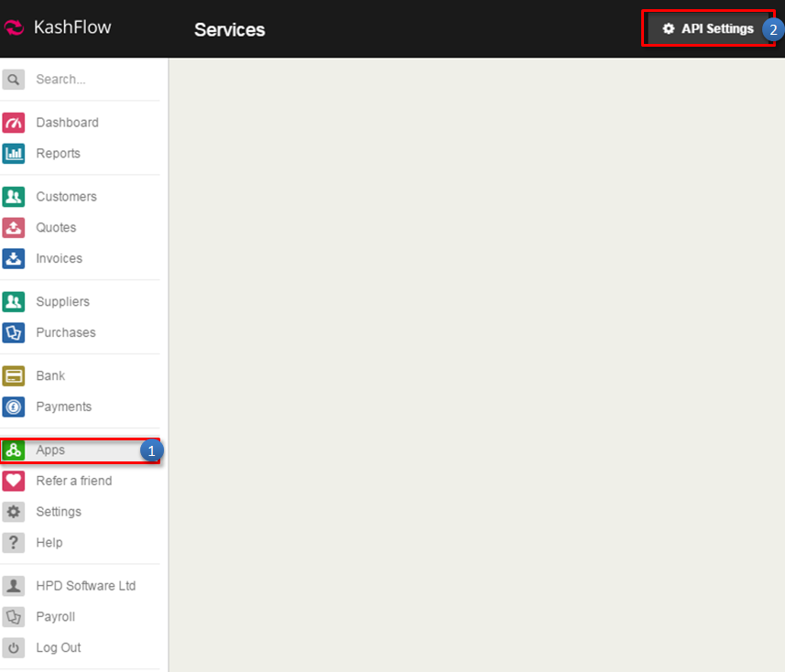Viewport: 785px width, 672px height.
Task: Open the Help menu item
Action: [x=49, y=543]
